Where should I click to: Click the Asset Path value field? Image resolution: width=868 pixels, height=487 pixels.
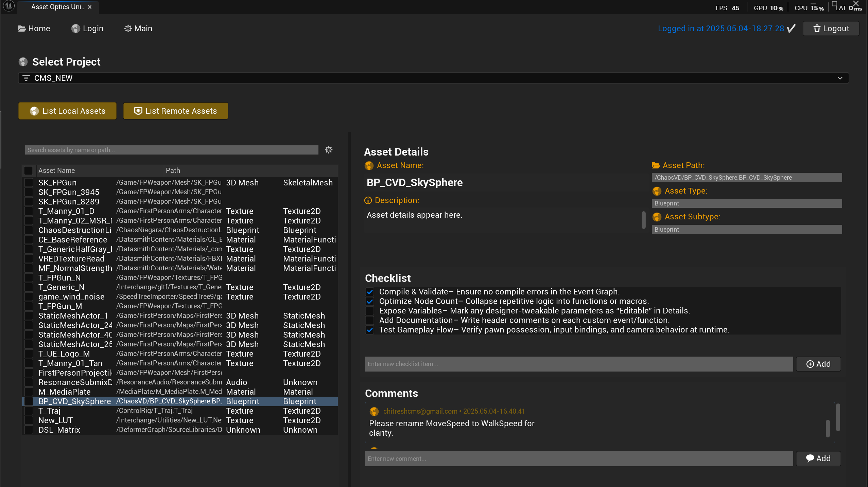747,178
